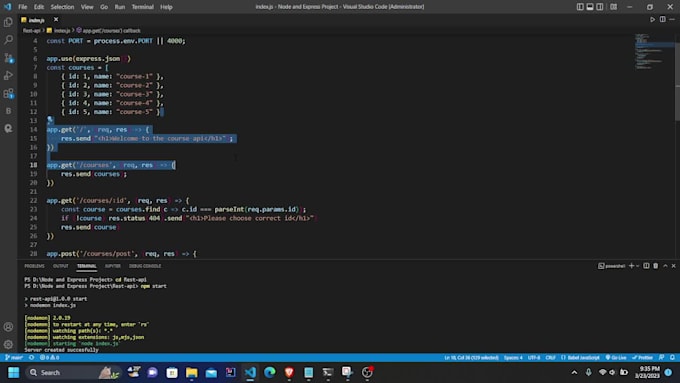This screenshot has height=383, width=680.
Task: Click the Run Code play icon
Action: 652,20
